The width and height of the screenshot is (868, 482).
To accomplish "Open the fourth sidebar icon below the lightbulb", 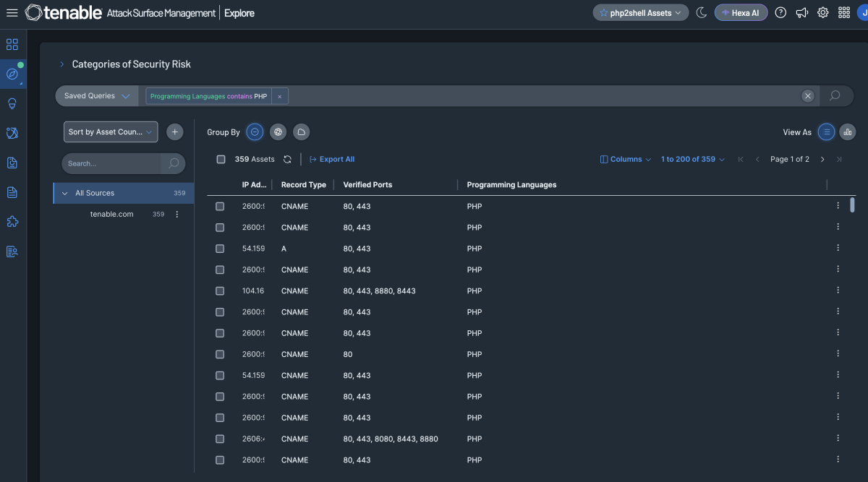I will click(12, 133).
